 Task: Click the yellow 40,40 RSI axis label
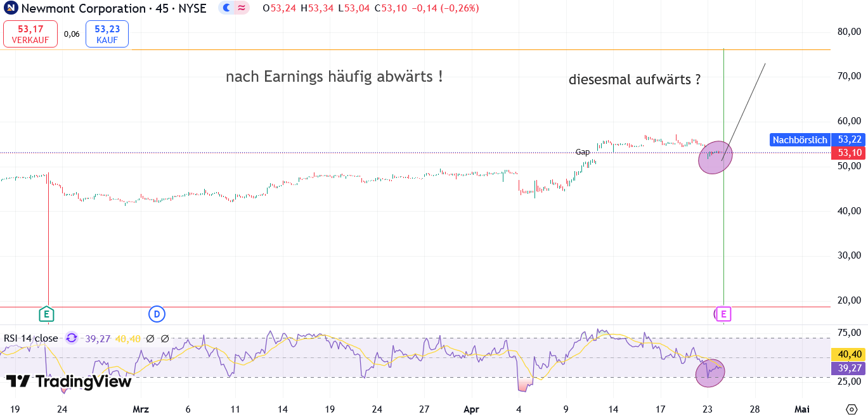coord(849,354)
